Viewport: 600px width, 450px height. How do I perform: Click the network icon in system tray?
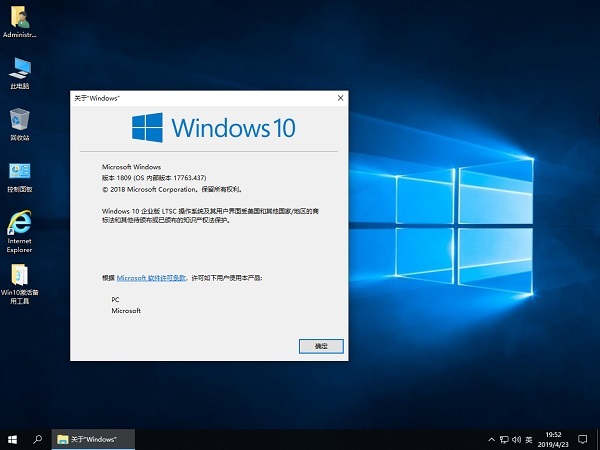coord(504,439)
